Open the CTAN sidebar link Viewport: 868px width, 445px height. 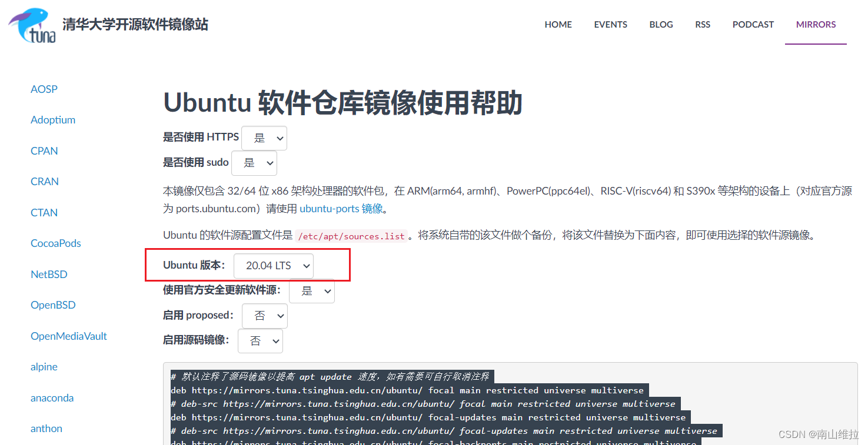(44, 213)
